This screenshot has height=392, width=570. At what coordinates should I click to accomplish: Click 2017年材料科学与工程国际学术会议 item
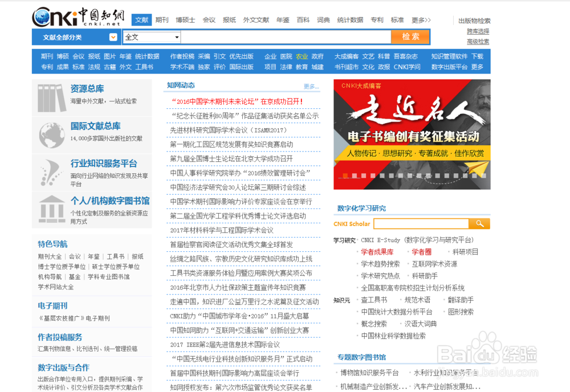[222, 230]
